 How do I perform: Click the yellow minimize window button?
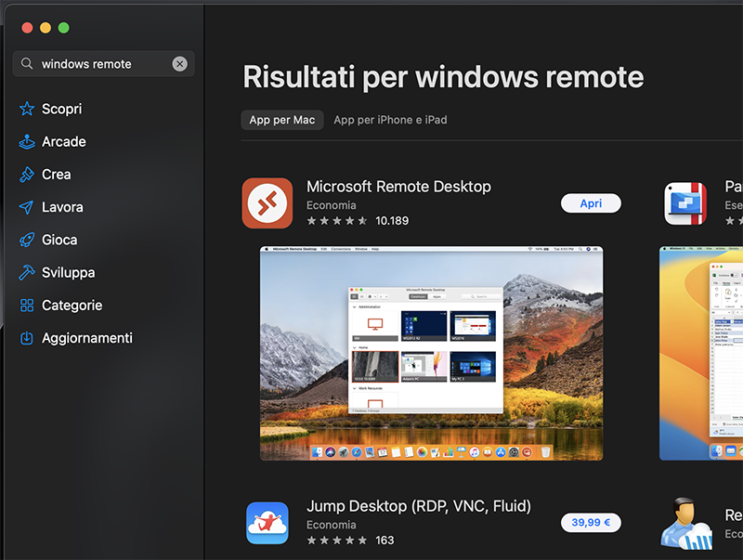46,28
